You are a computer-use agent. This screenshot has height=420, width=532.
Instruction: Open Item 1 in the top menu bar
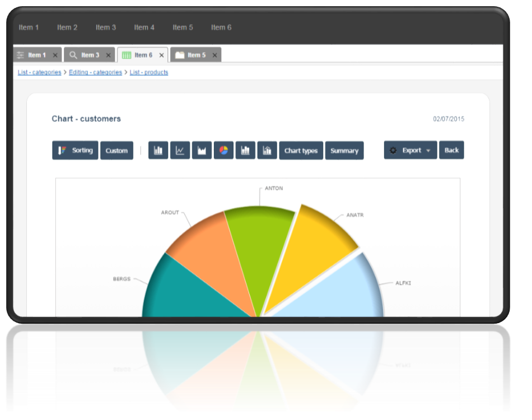pos(29,27)
